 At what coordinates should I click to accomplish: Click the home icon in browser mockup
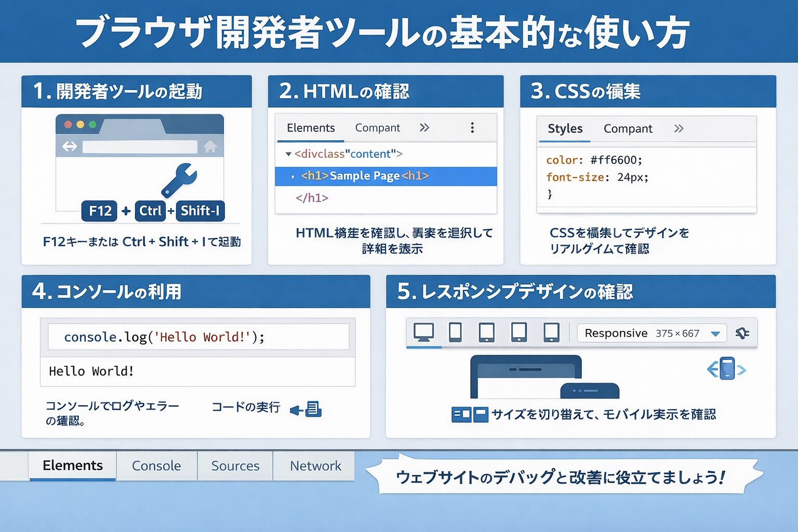click(x=210, y=147)
